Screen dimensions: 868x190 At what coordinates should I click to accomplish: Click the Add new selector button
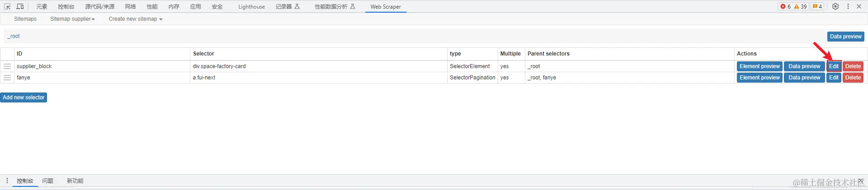point(24,97)
